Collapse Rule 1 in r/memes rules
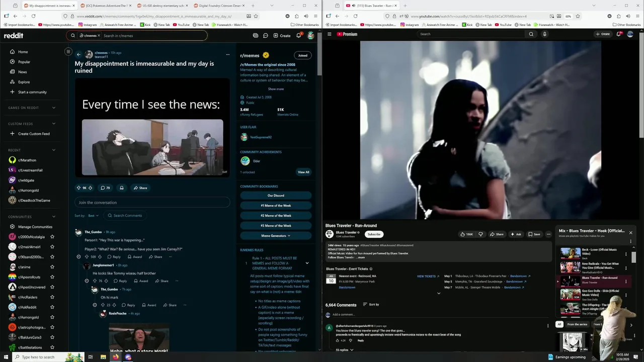This screenshot has width=644, height=362. [307, 263]
